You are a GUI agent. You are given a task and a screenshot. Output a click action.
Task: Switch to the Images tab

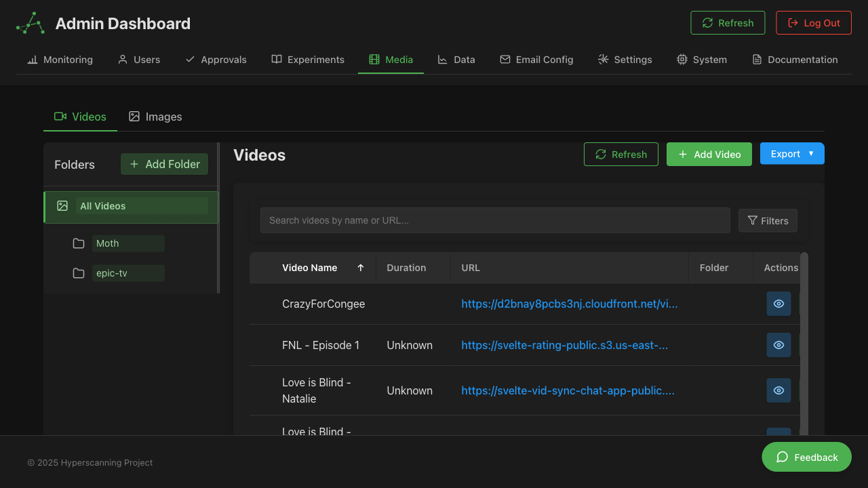pos(155,117)
